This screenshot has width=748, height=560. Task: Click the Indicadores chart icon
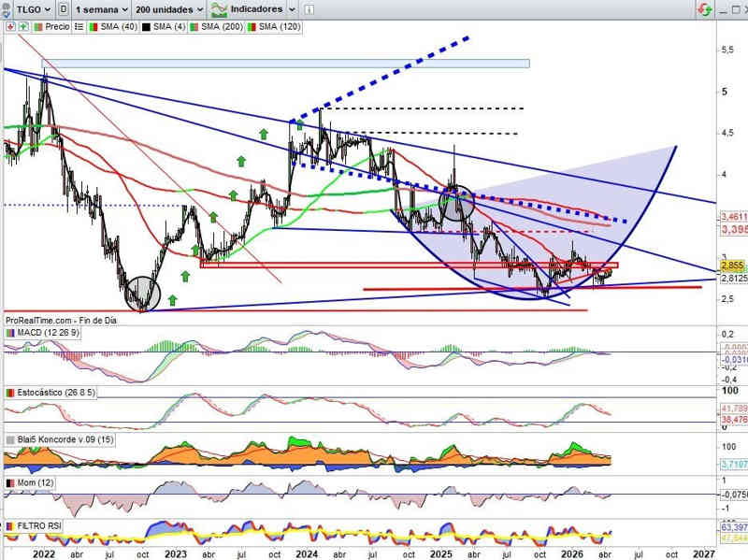(222, 9)
